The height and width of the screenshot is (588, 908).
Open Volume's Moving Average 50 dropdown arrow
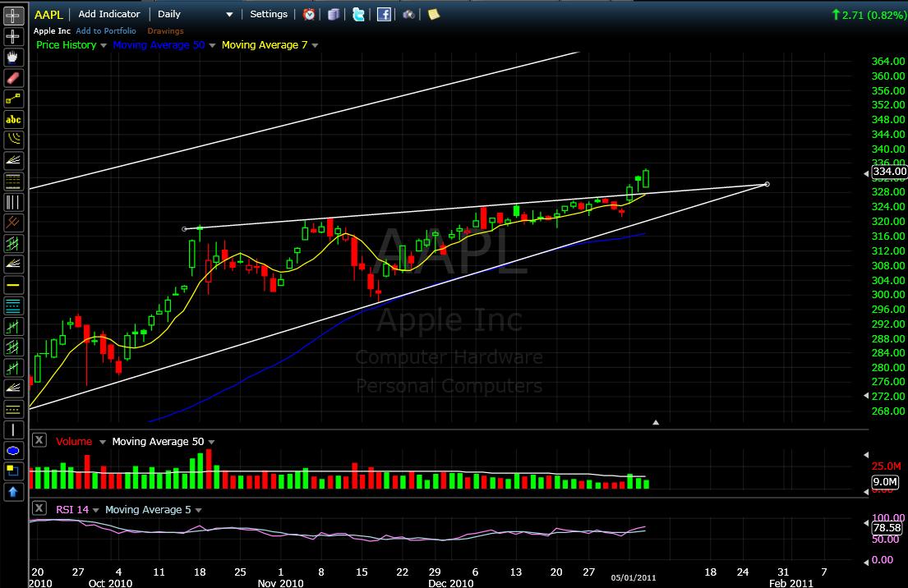coord(211,442)
